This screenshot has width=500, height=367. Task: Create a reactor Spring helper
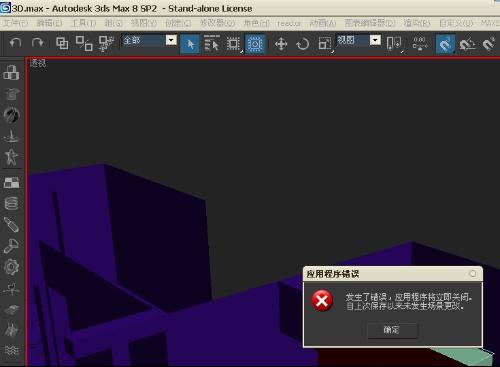(x=11, y=203)
